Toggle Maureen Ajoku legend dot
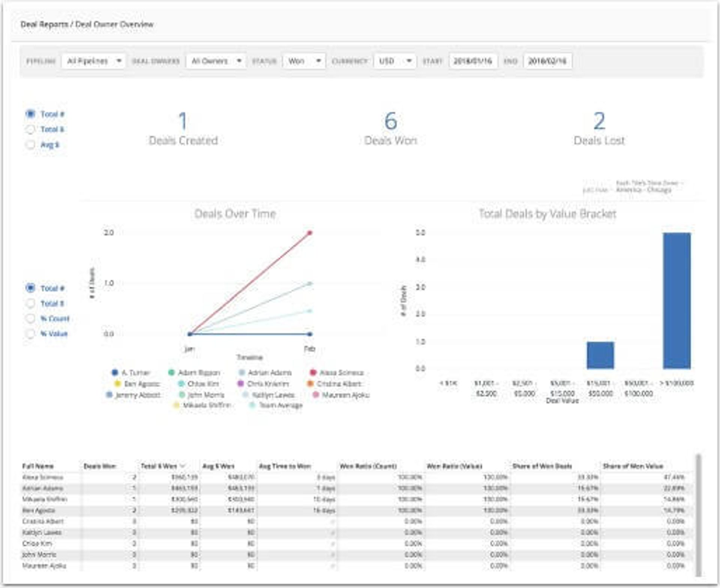The height and width of the screenshot is (588, 720). pyautogui.click(x=316, y=395)
